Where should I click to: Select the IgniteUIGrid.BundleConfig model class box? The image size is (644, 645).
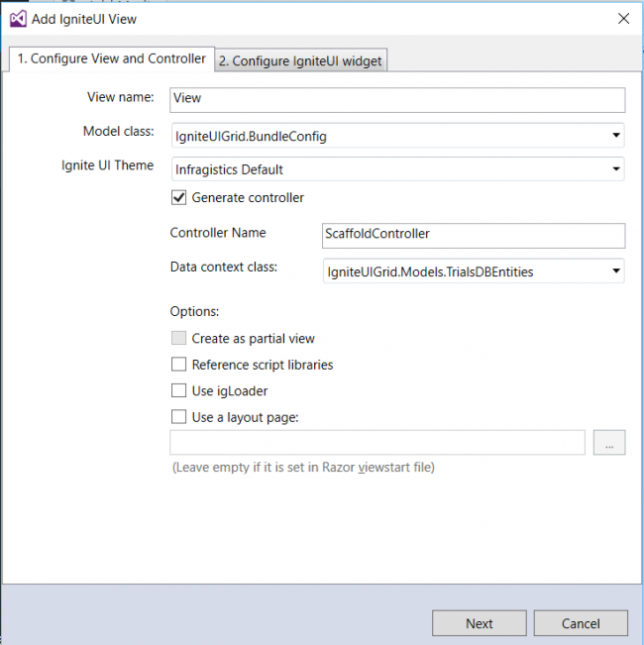click(x=397, y=136)
